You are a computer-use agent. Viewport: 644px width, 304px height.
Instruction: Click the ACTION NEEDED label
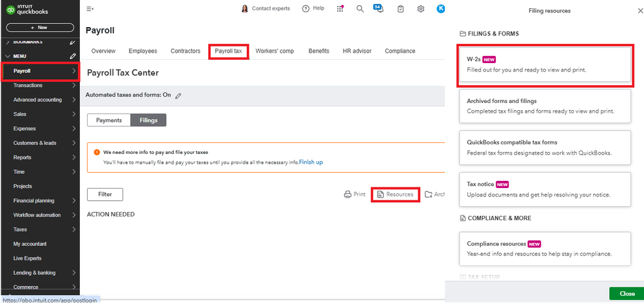click(111, 214)
